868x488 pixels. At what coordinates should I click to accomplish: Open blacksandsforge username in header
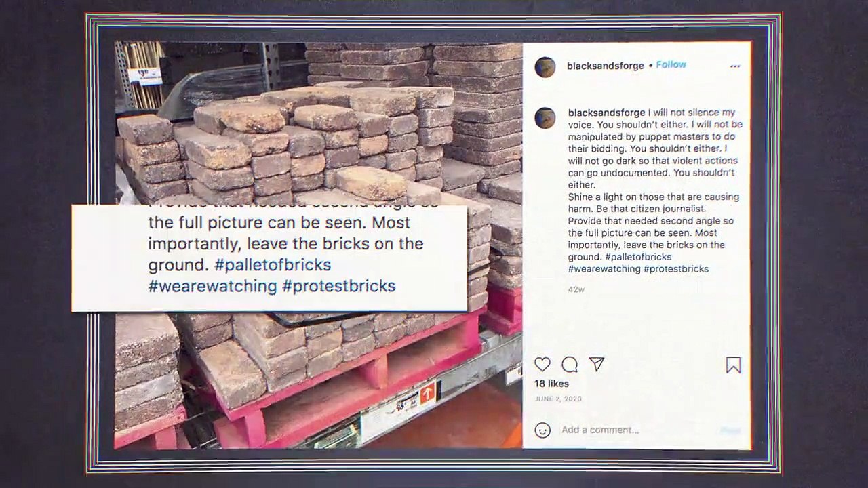[x=606, y=66]
